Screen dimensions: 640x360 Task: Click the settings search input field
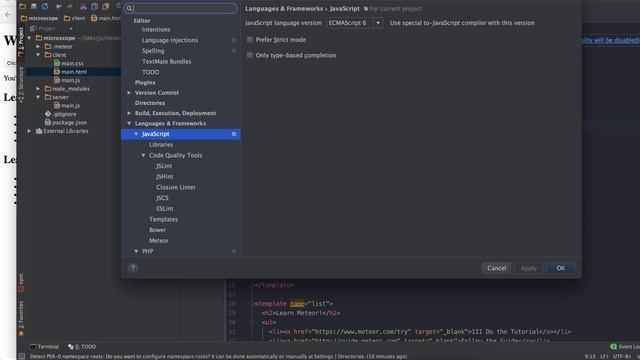[180, 8]
